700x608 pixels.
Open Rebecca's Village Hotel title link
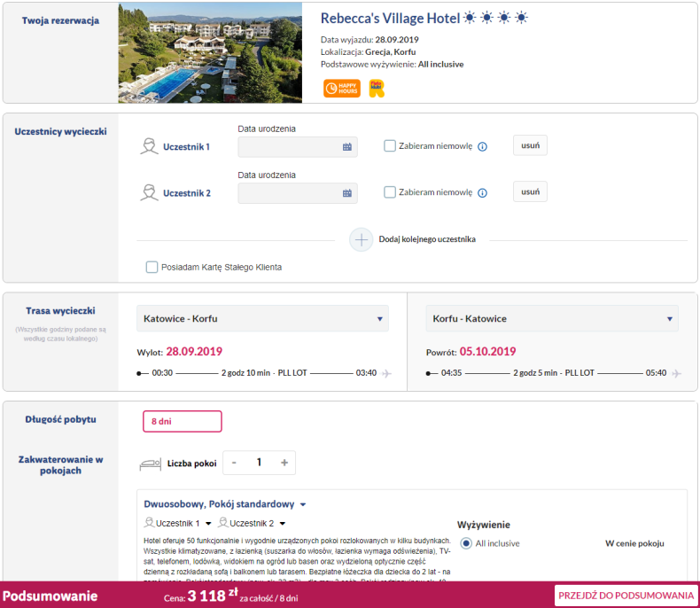click(390, 19)
